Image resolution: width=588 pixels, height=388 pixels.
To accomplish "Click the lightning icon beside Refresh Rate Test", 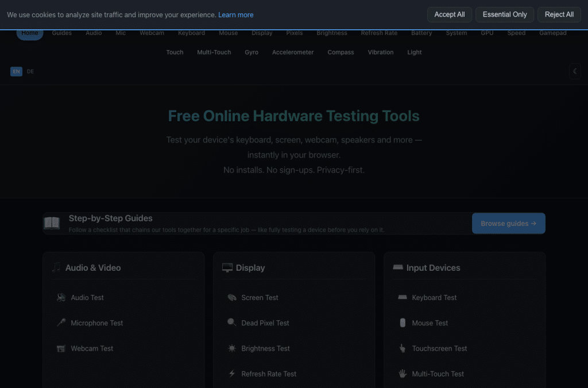I will pyautogui.click(x=232, y=374).
